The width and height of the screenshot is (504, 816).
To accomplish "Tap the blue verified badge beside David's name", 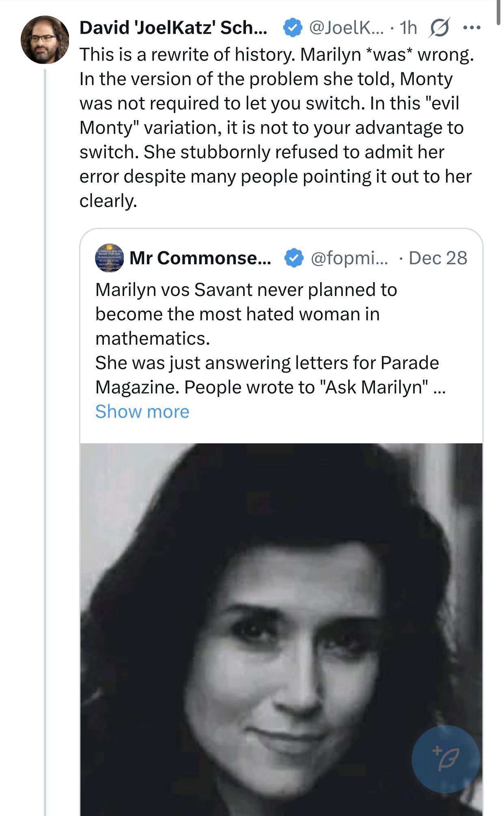I will 292,28.
